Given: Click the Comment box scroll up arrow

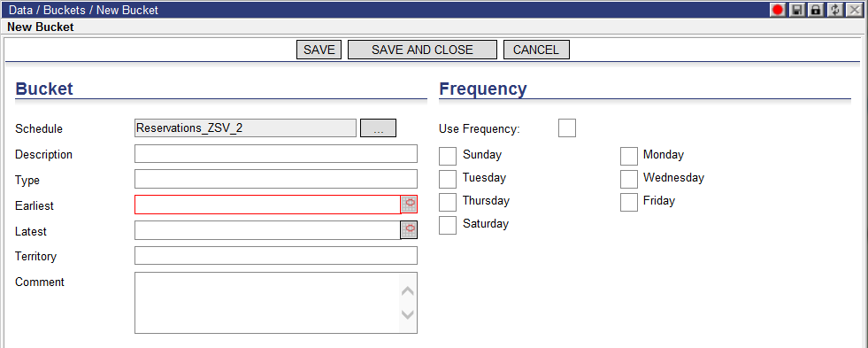Looking at the screenshot, I should click(x=407, y=291).
